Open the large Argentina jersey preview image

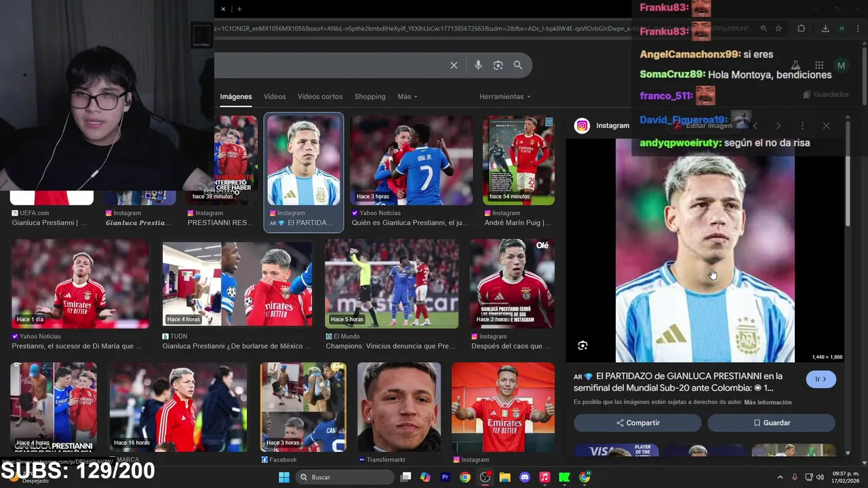[x=705, y=250]
